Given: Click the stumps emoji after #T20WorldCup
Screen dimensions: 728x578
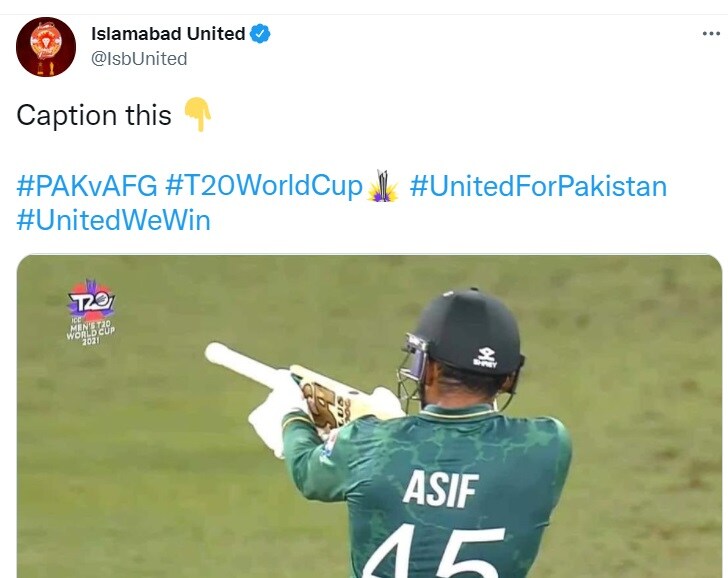Looking at the screenshot, I should 383,186.
